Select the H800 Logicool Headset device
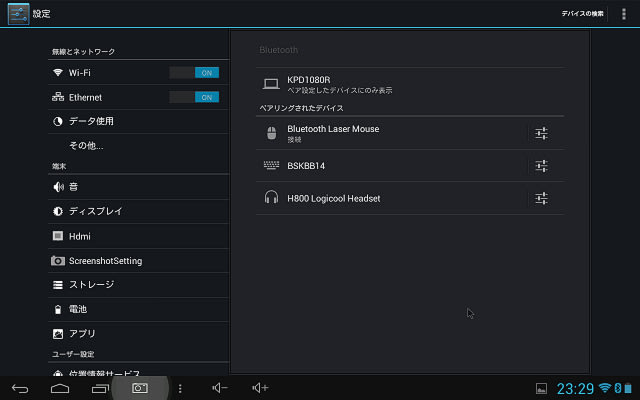 (392, 199)
